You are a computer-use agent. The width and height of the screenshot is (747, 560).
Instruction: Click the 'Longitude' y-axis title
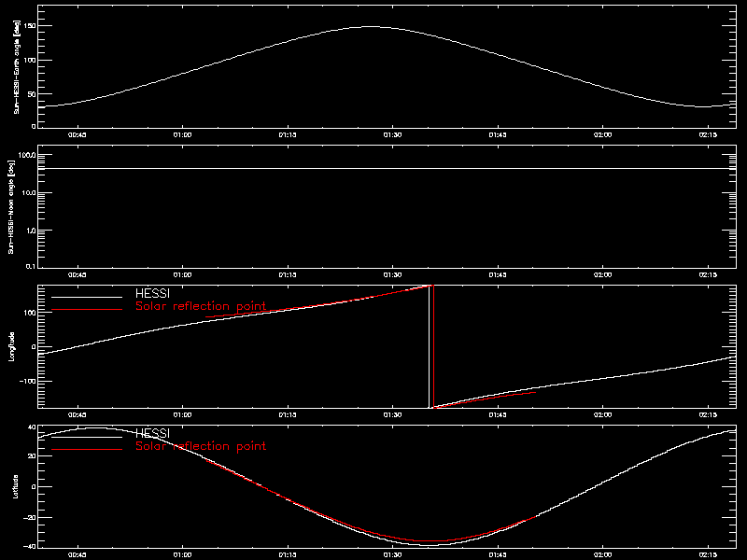click(x=12, y=346)
